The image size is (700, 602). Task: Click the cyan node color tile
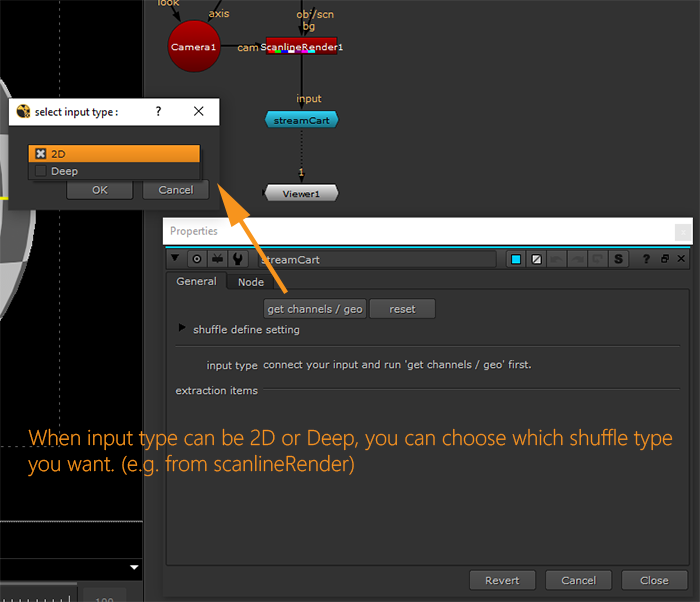[517, 260]
